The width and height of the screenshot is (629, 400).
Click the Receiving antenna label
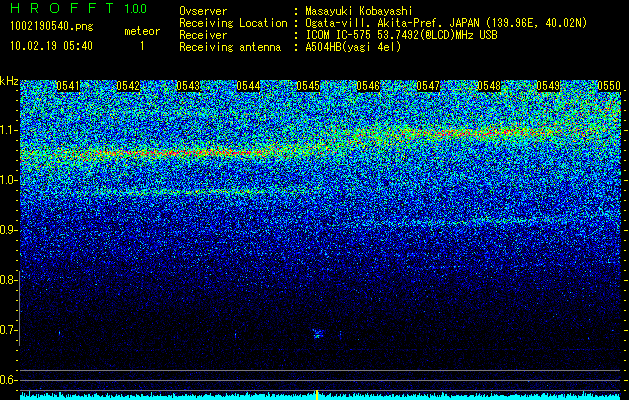pyautogui.click(x=230, y=47)
